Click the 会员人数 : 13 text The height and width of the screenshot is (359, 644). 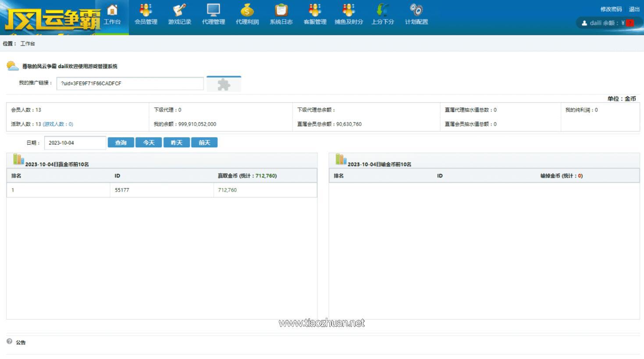pyautogui.click(x=26, y=110)
